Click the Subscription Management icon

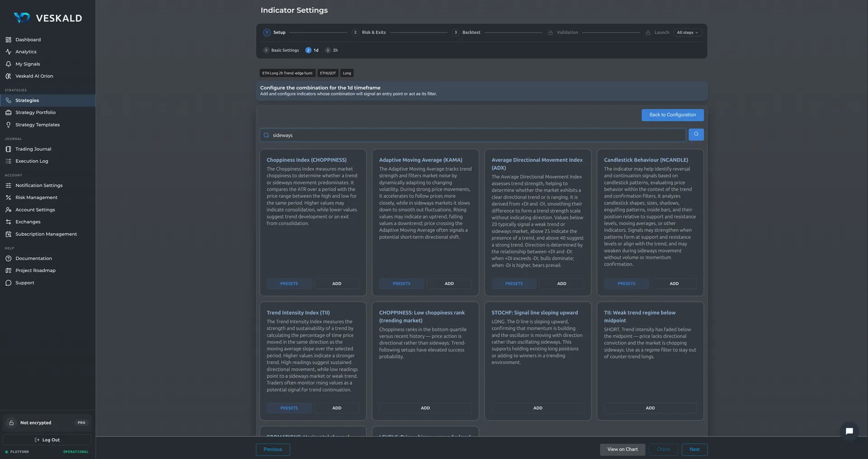(8, 234)
